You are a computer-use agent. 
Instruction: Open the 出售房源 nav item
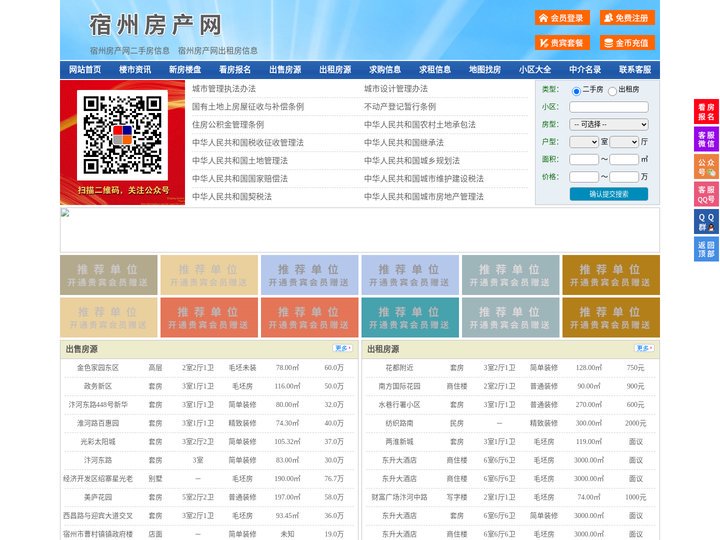pos(285,70)
